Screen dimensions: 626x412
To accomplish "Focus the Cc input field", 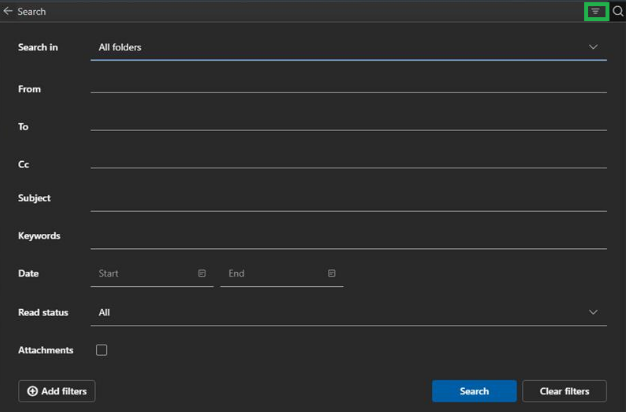I will (349, 161).
